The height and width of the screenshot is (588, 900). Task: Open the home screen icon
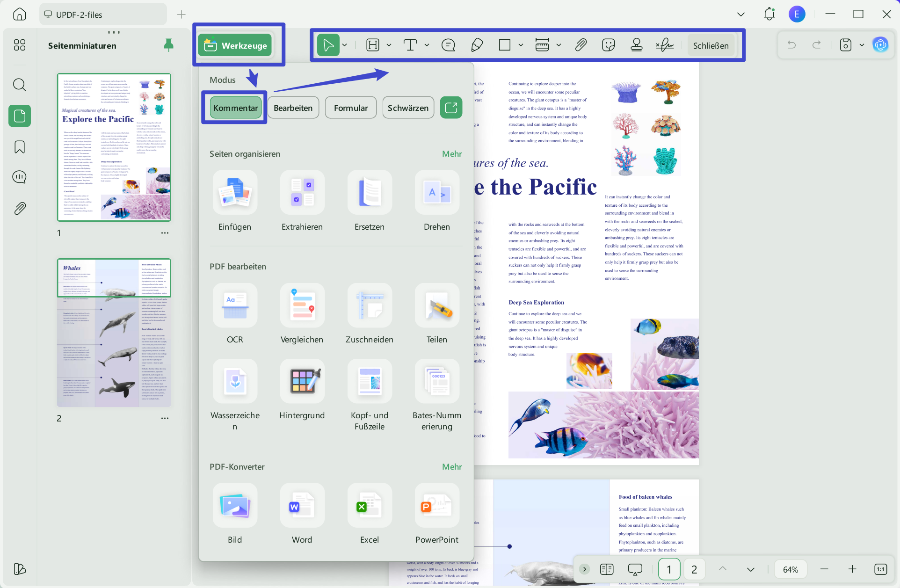[x=20, y=15]
